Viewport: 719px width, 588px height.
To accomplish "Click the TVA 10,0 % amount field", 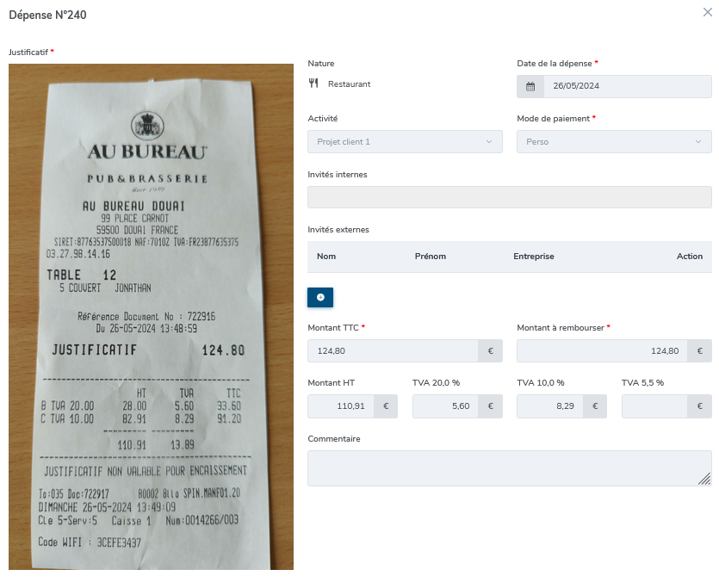I will [549, 406].
